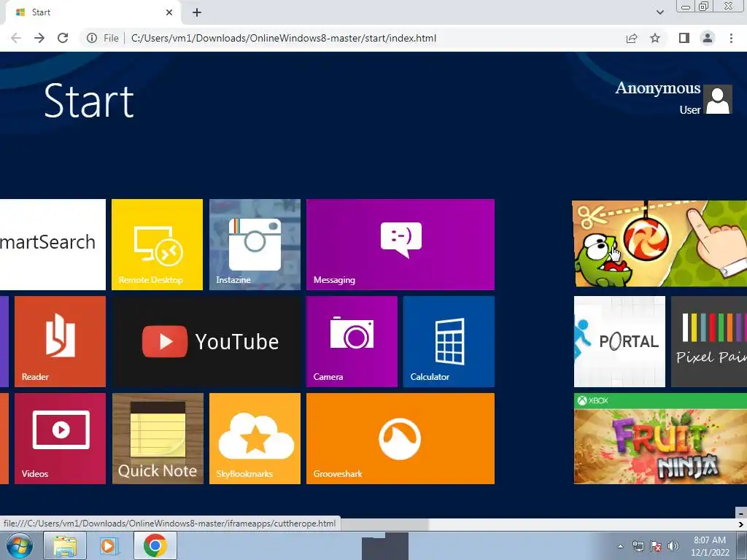
Task: Open File Explorer from taskbar
Action: 65,545
